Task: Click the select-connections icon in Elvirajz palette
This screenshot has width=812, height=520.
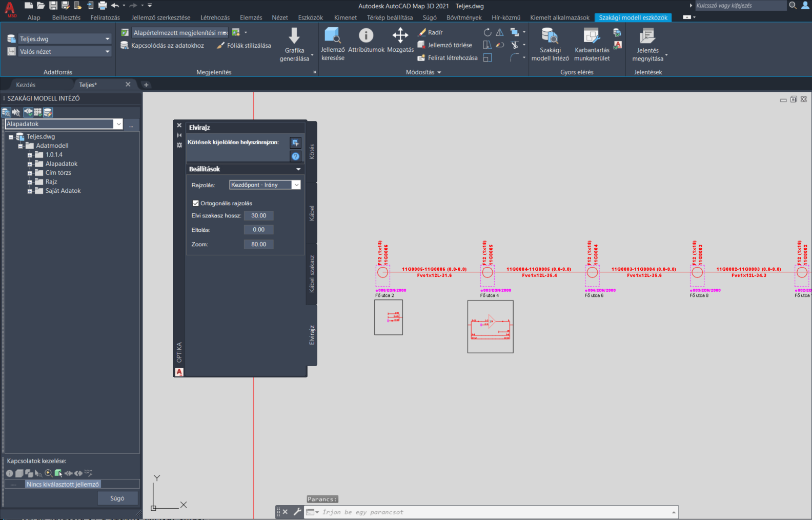Action: coord(295,143)
